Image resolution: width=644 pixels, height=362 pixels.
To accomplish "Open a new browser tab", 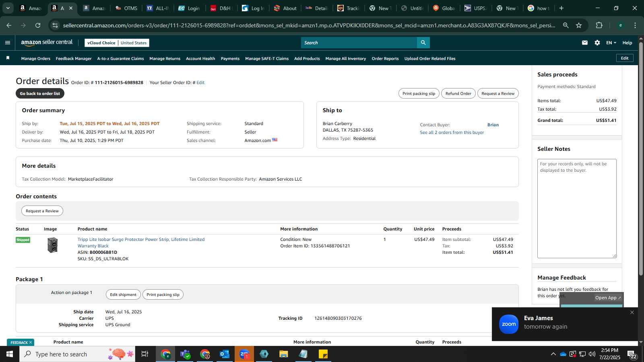I will [561, 8].
